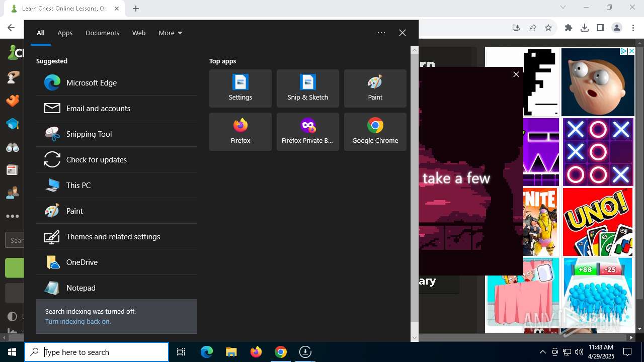Open Chrome three-dot menu

point(633,28)
